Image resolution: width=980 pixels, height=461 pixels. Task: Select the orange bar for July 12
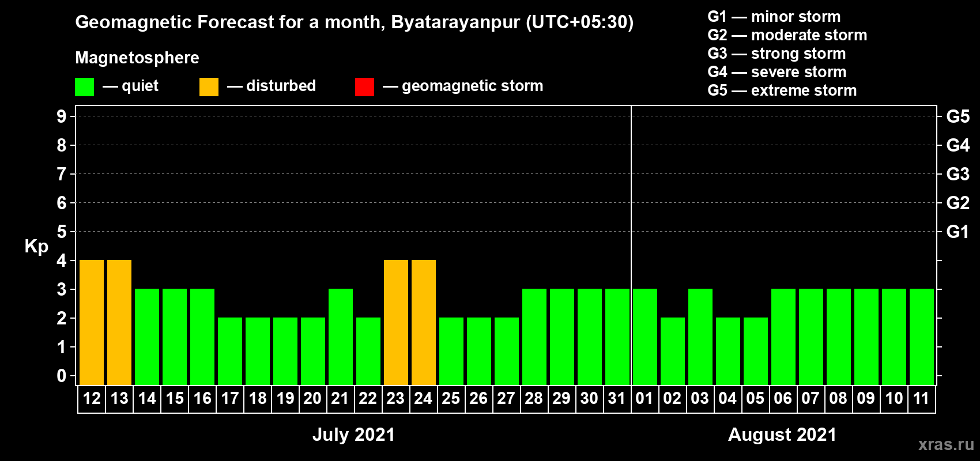(x=92, y=322)
